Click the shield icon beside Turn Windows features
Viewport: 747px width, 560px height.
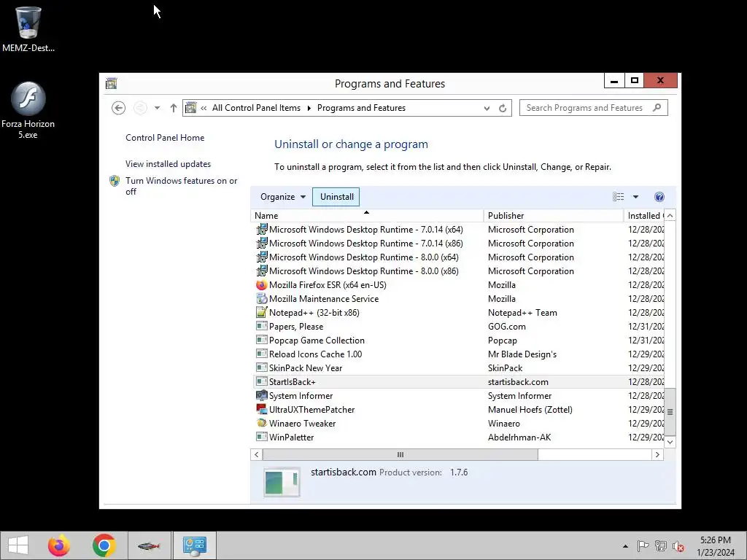click(x=115, y=181)
